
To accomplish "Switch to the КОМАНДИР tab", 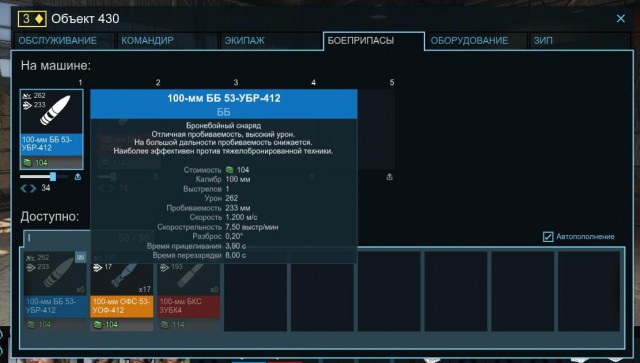I will coord(168,41).
